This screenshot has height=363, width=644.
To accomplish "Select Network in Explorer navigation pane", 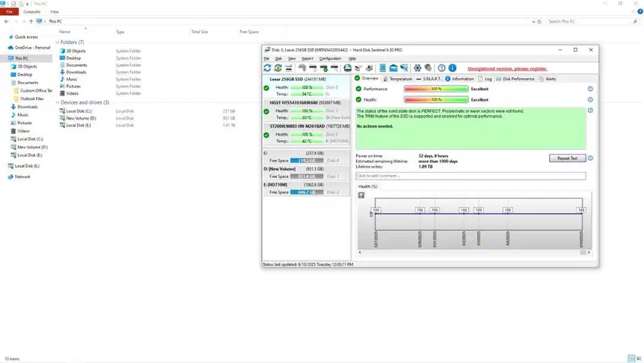I will pyautogui.click(x=19, y=177).
